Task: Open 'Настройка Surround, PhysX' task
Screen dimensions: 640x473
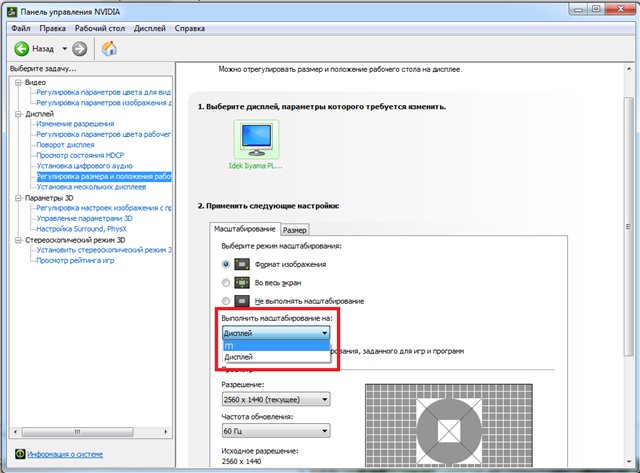Action: 82,229
